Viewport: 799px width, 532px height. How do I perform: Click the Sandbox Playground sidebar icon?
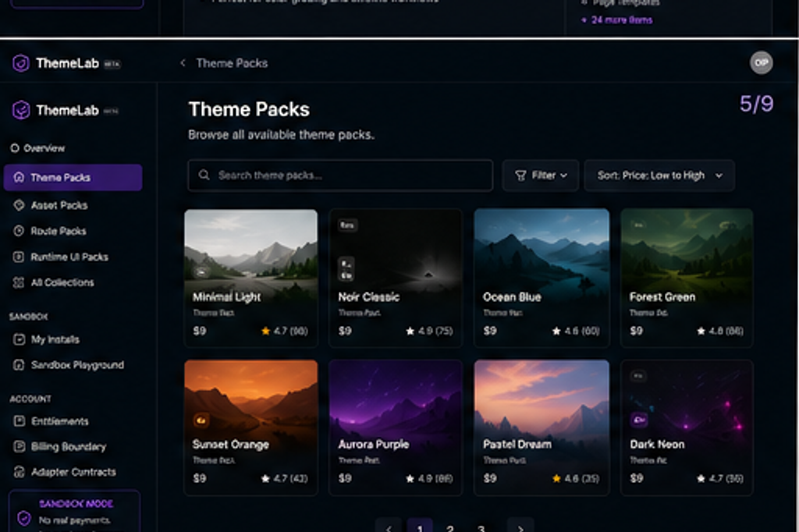click(x=19, y=365)
